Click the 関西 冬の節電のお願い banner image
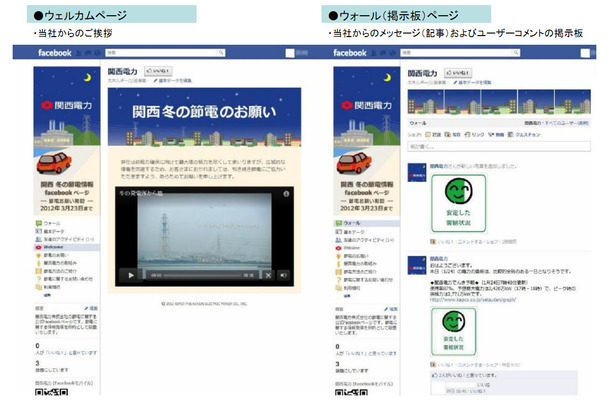The image size is (610, 400). point(204,117)
